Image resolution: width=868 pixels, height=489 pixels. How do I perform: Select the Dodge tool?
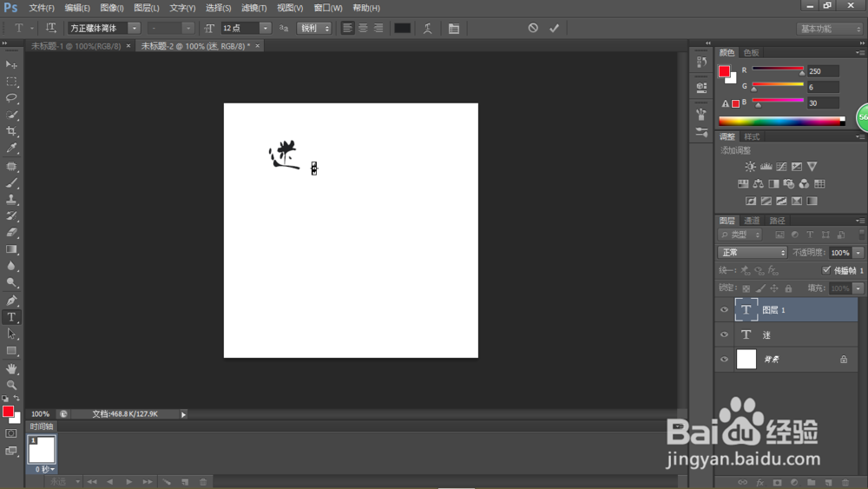click(x=11, y=282)
